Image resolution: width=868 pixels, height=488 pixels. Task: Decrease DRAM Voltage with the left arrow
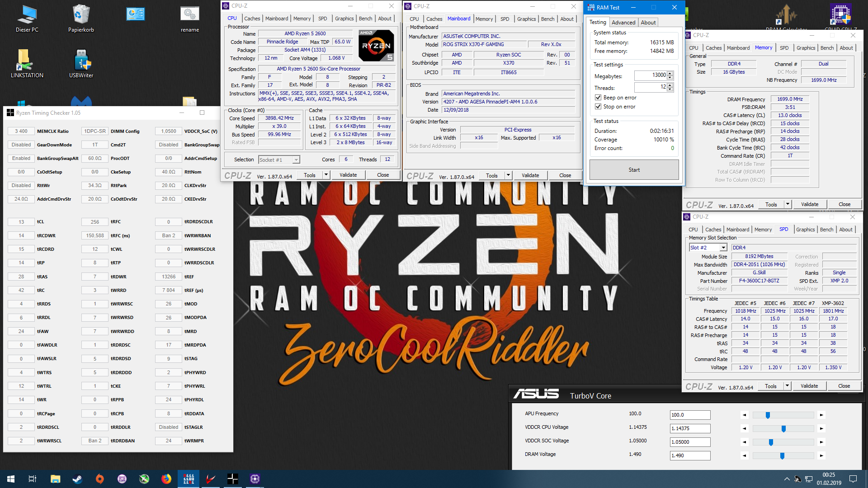[744, 455]
